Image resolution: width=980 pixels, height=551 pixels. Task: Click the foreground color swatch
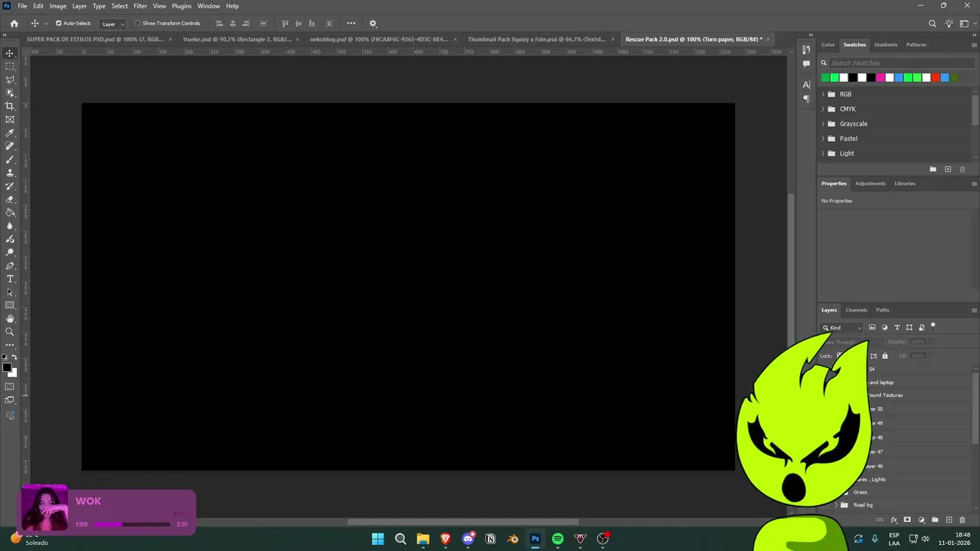[7, 368]
